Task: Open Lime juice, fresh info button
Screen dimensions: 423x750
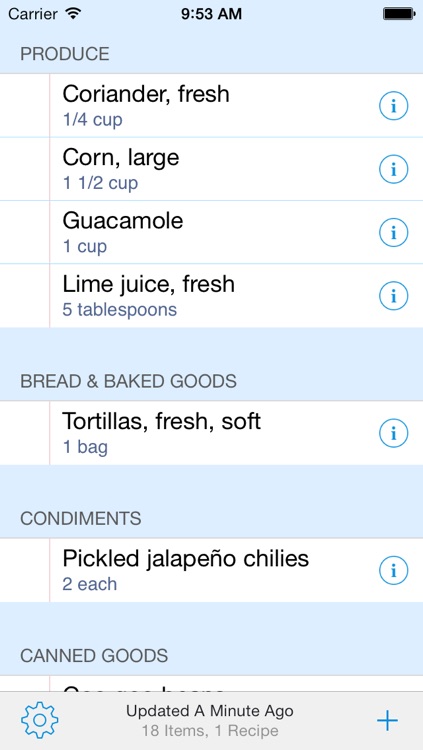Action: [x=393, y=296]
